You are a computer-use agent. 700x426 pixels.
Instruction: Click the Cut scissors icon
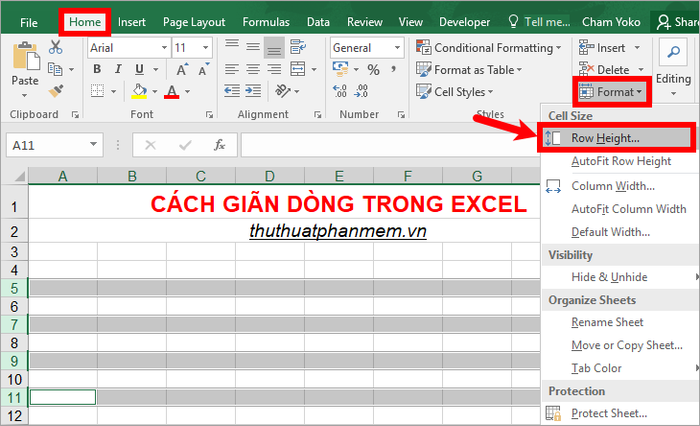(55, 47)
